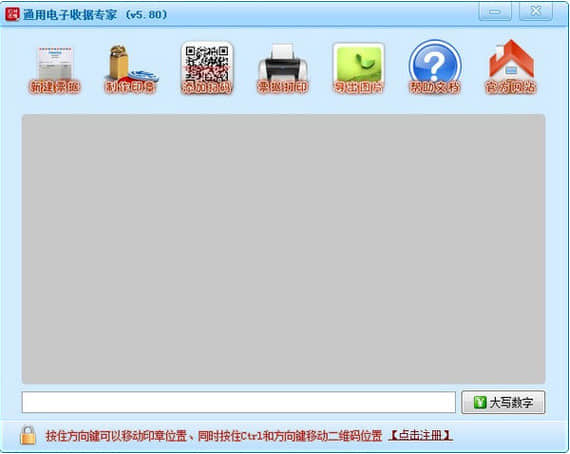Click the red hint text about 方向键

(x=214, y=435)
